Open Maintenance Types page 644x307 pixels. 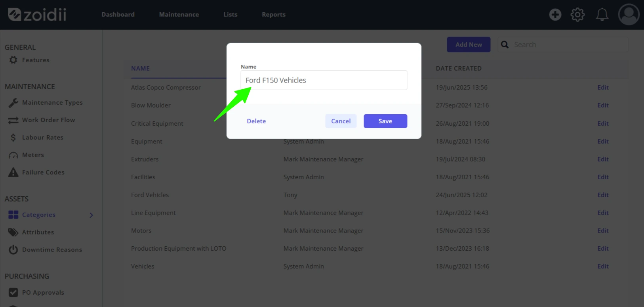pyautogui.click(x=52, y=103)
